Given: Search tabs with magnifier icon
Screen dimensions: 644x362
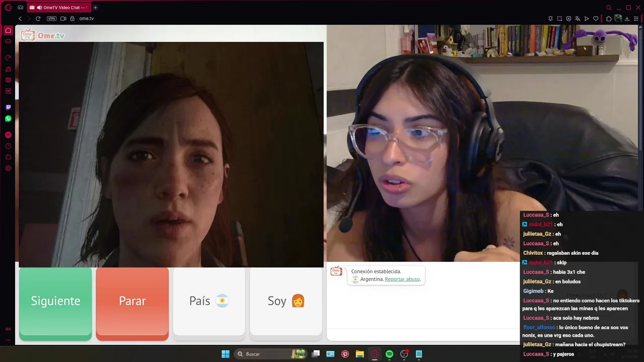Looking at the screenshot, I should (x=609, y=8).
